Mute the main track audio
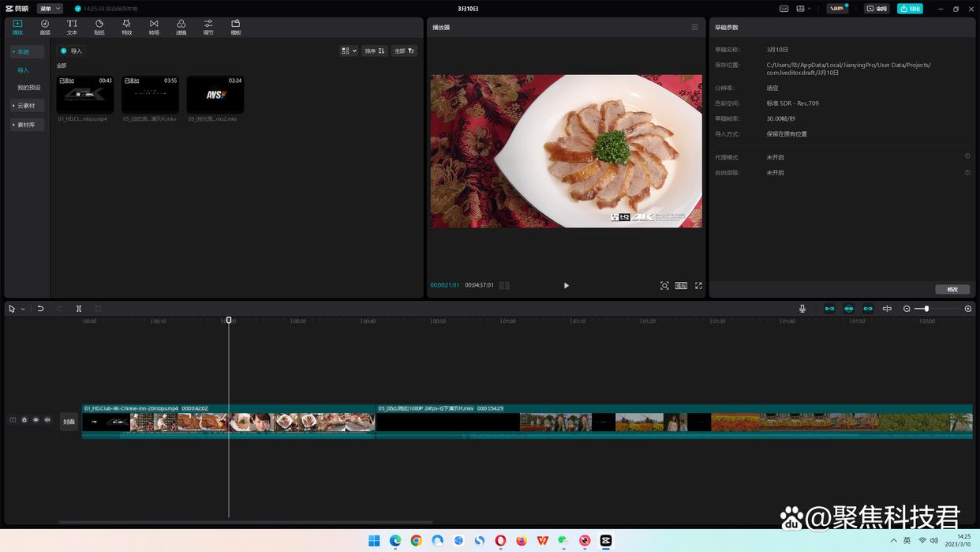Image resolution: width=980 pixels, height=552 pixels. 47,420
